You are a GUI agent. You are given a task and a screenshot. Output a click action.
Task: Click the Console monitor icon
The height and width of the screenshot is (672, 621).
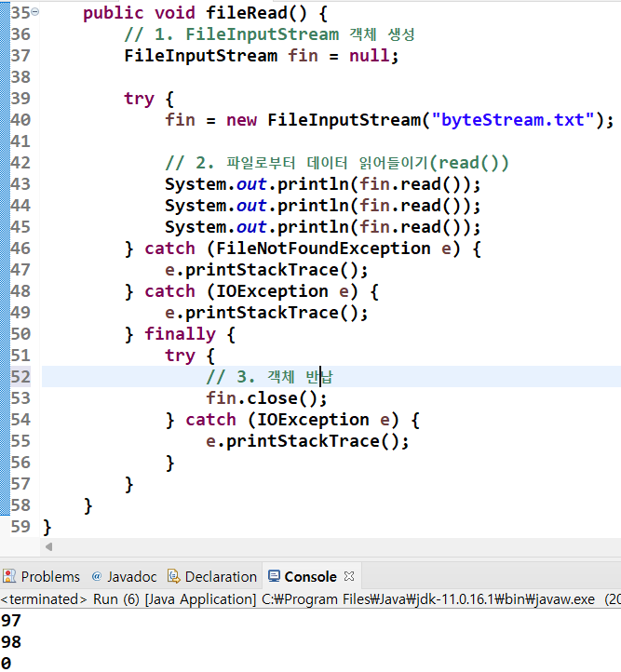click(274, 576)
